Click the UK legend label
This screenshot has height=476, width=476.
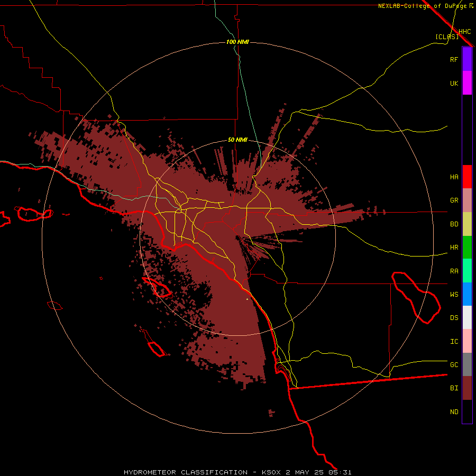click(x=454, y=83)
